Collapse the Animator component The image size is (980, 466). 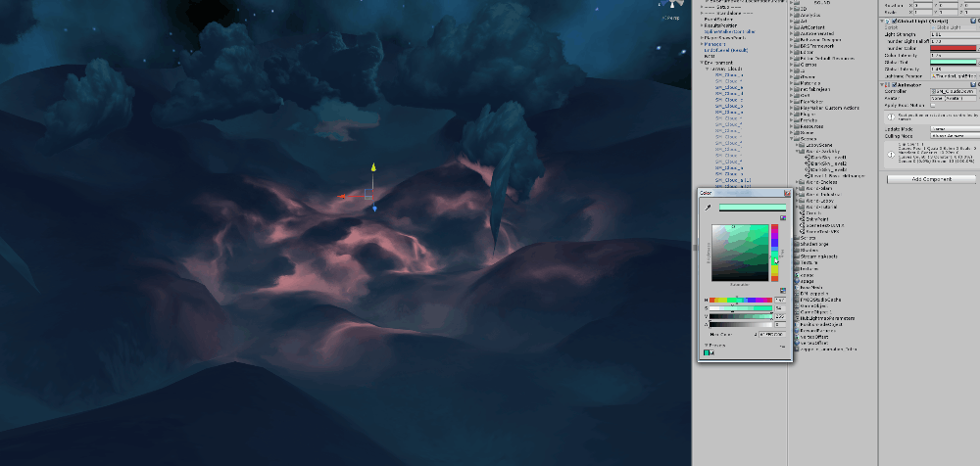click(882, 85)
